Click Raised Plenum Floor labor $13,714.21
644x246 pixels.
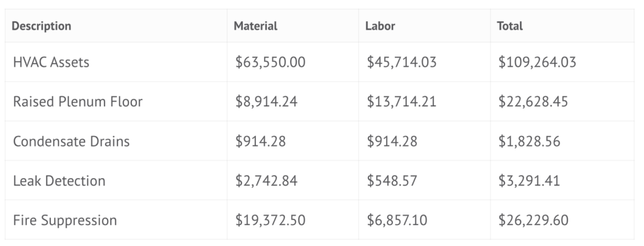tap(402, 101)
